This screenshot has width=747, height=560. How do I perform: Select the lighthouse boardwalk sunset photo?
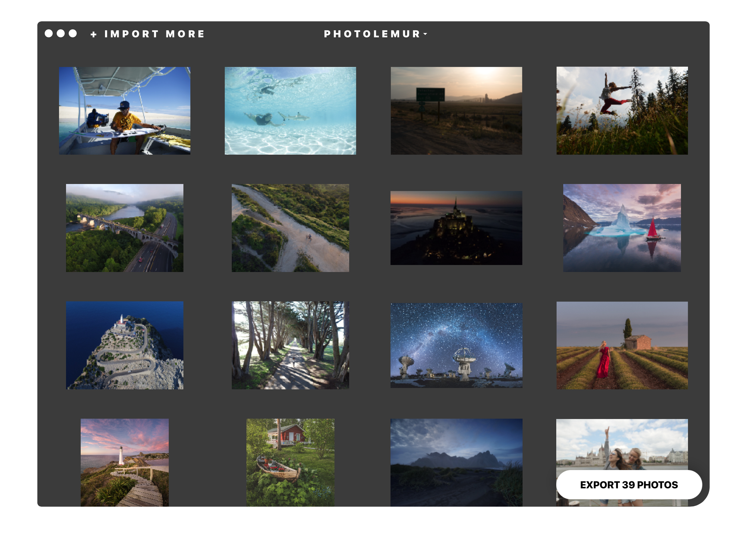125,462
